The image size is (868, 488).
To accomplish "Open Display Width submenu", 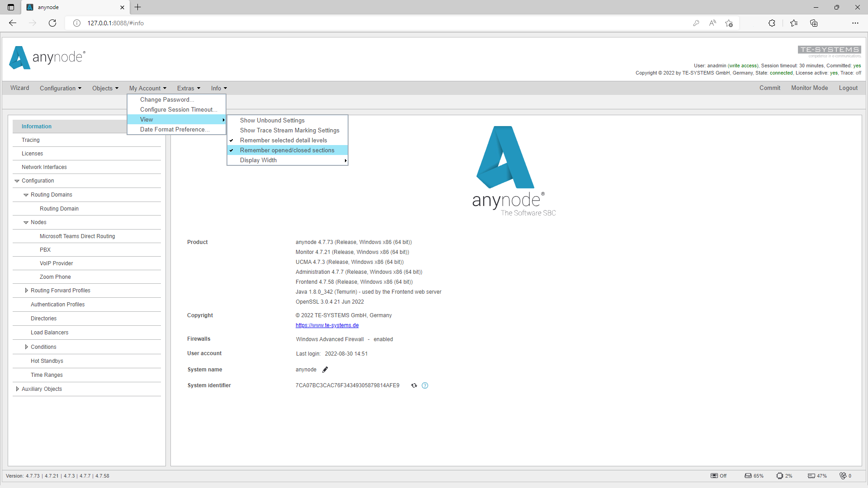I will click(x=288, y=160).
